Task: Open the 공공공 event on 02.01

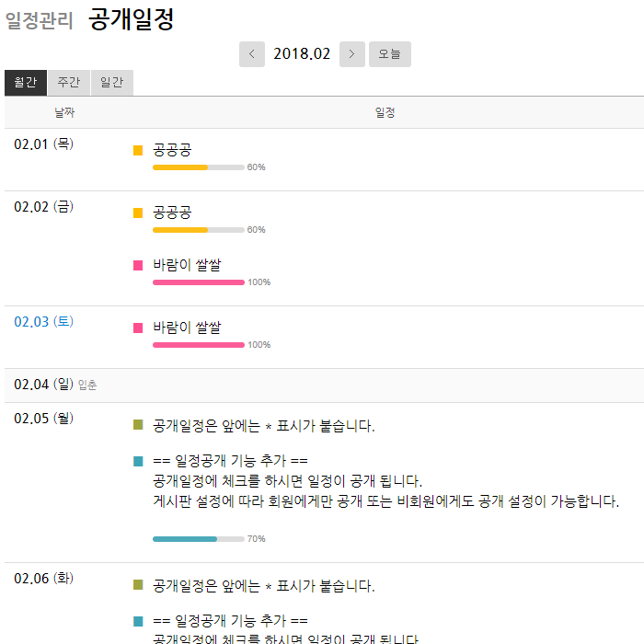Action: tap(172, 150)
